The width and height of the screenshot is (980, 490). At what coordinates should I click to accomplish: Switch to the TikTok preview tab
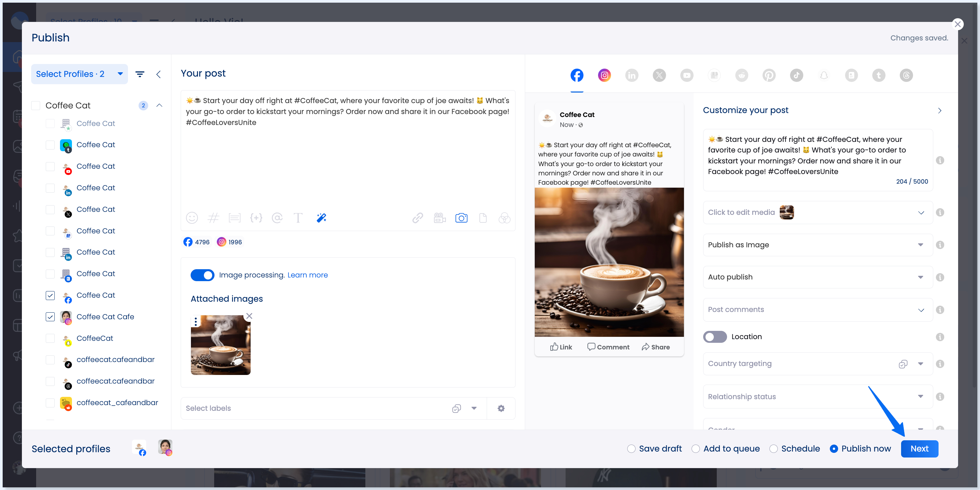(x=796, y=75)
